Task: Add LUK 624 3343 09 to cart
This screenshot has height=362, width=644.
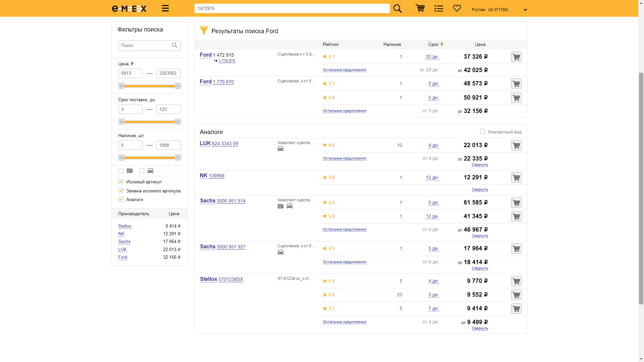Action: pyautogui.click(x=516, y=145)
